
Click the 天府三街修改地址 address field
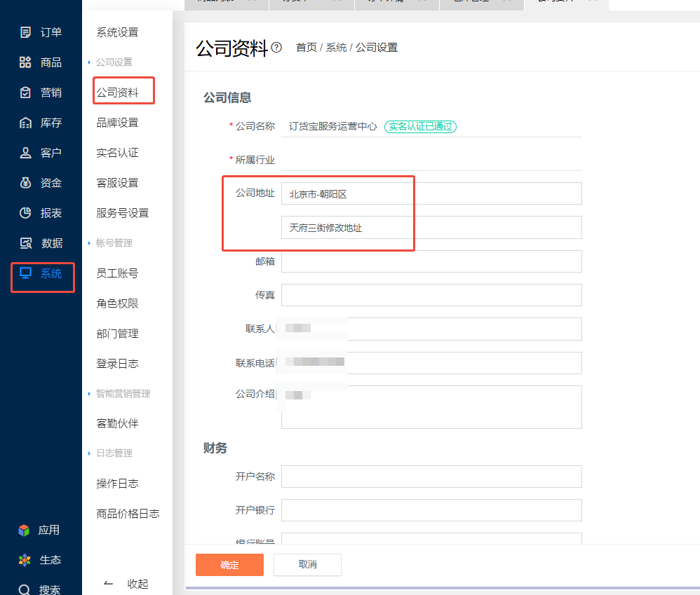(431, 228)
